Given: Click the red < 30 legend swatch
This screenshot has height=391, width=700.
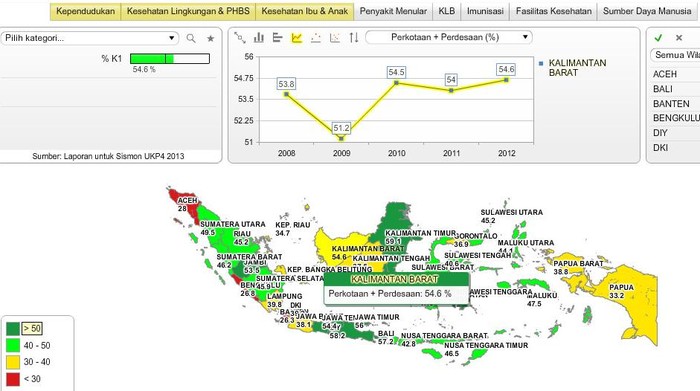Looking at the screenshot, I should pyautogui.click(x=13, y=379).
